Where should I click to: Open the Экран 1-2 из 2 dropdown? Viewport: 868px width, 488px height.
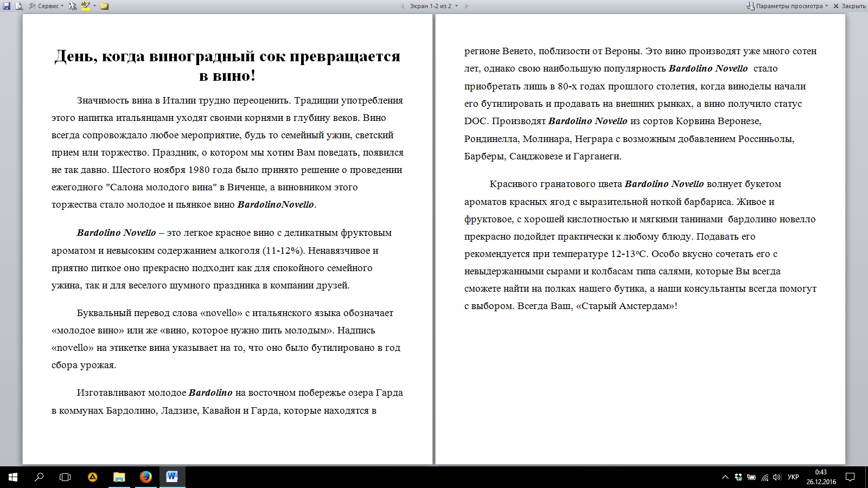point(433,6)
